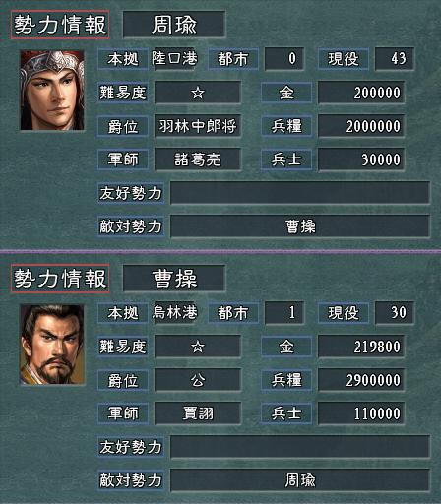Click the rank field 羽林中郎将
441x504 pixels.
click(x=198, y=126)
